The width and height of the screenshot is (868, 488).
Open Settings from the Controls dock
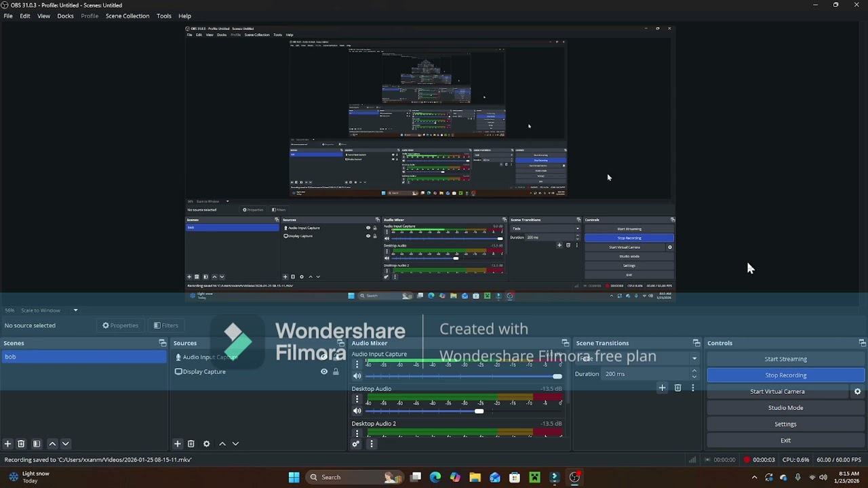[786, 424]
